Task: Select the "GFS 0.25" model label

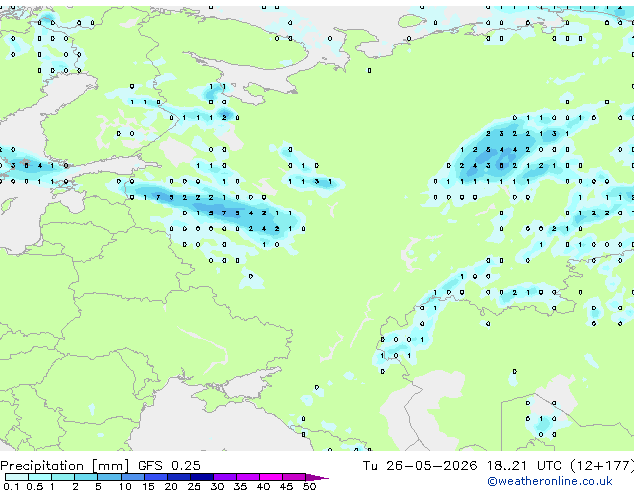Action: [169, 466]
